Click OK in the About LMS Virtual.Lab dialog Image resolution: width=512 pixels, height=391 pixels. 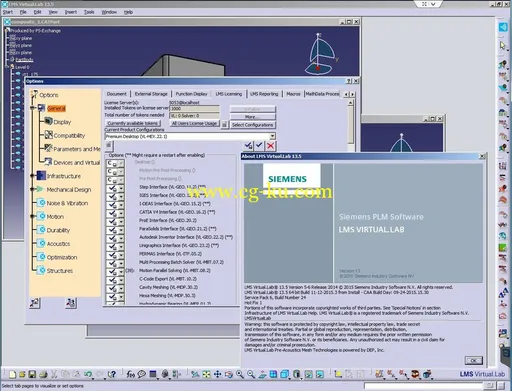[x=473, y=360]
